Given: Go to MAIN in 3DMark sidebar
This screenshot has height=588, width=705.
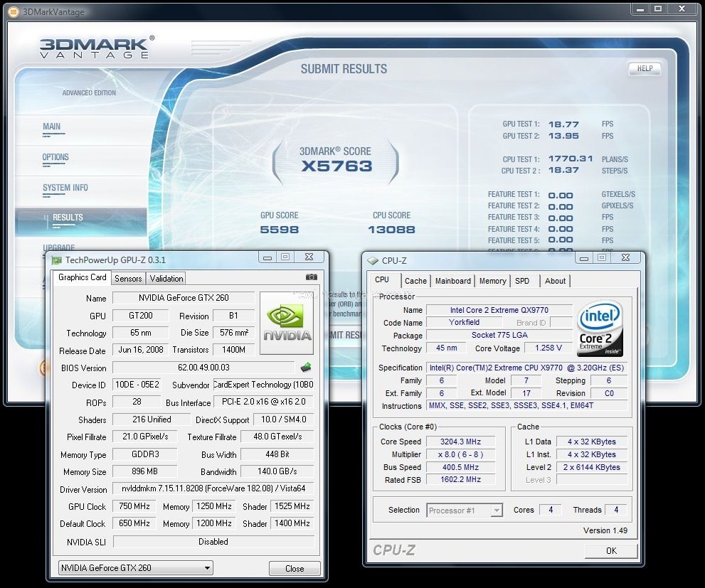Looking at the screenshot, I should click(x=52, y=127).
